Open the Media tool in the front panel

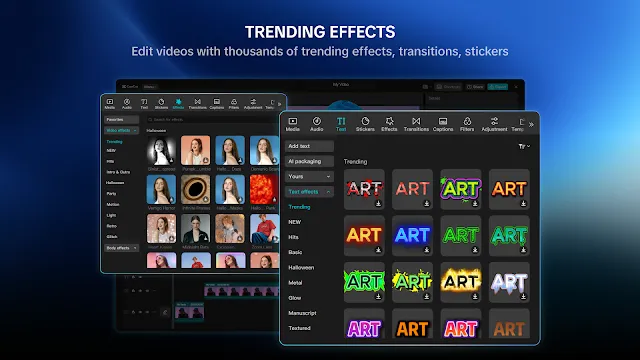(292, 124)
